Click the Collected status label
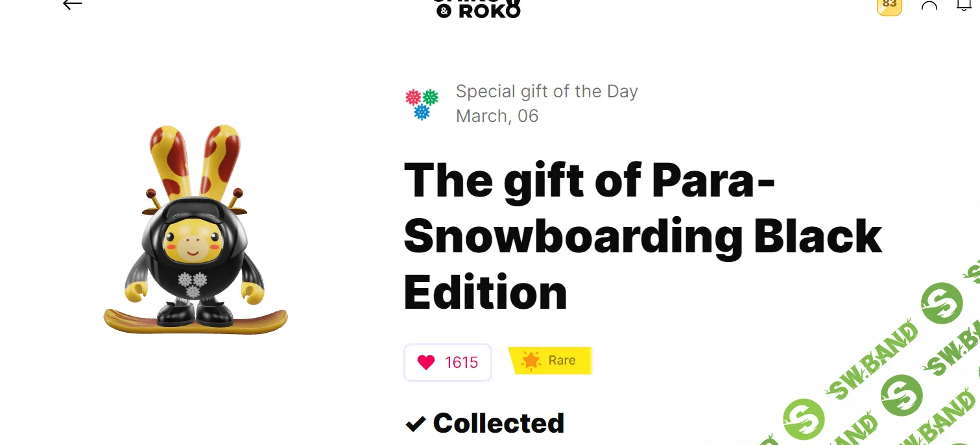This screenshot has width=980, height=445. coord(498,424)
